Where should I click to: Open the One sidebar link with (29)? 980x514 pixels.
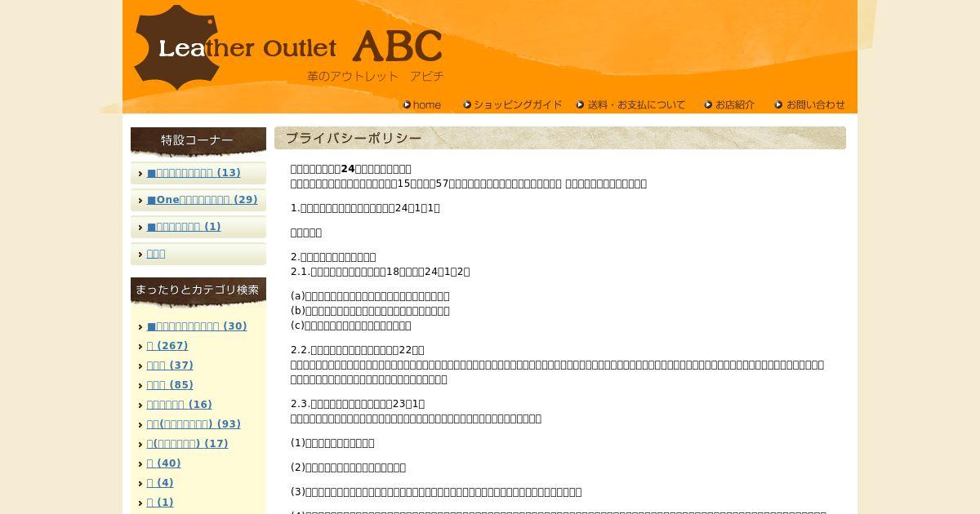tap(203, 200)
